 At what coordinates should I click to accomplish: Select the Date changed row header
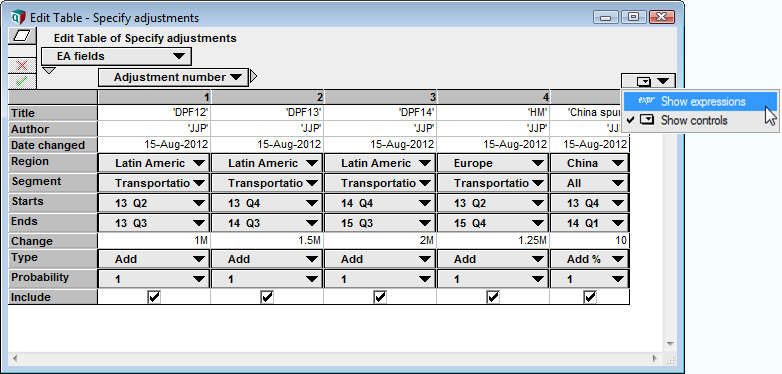[x=53, y=145]
